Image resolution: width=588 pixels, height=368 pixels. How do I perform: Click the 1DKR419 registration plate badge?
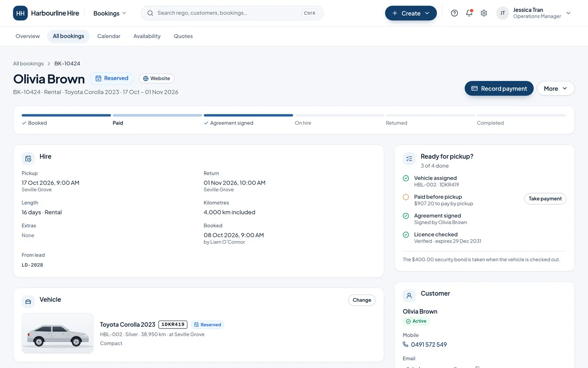coord(173,325)
